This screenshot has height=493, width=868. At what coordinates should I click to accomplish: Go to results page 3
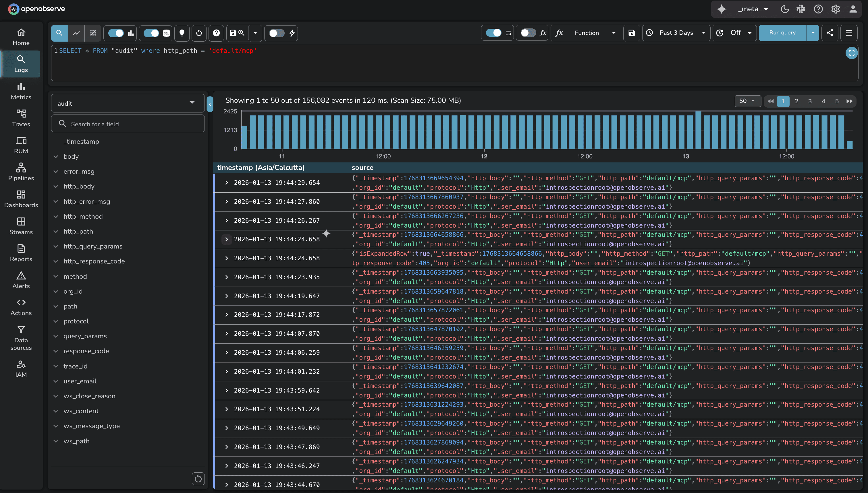pyautogui.click(x=810, y=101)
